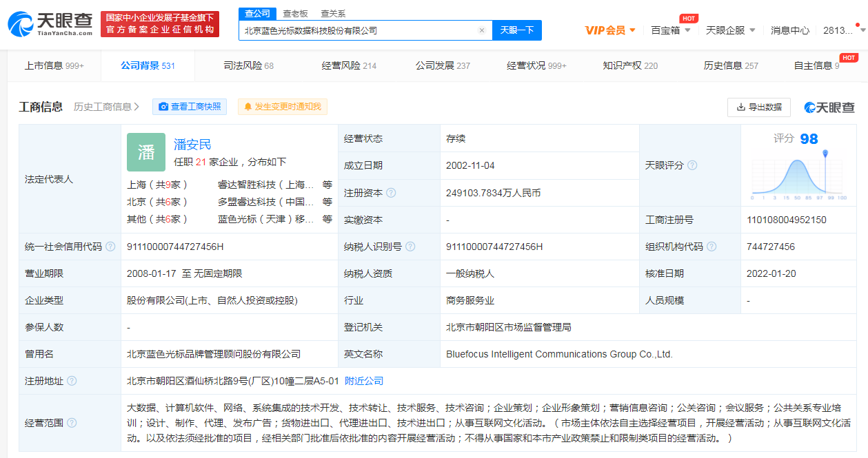Click 发生变更时通知我 button
Viewport: 868px width, 458px height.
pyautogui.click(x=283, y=107)
